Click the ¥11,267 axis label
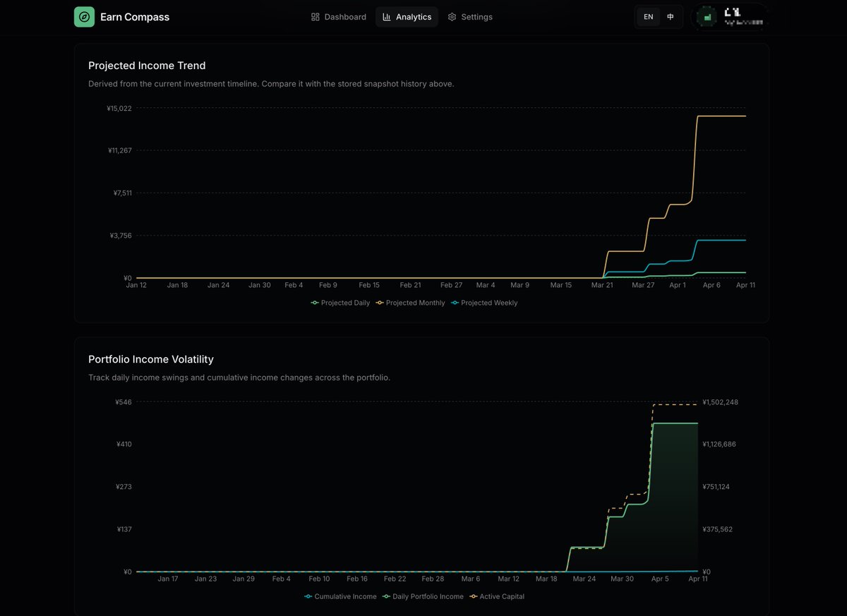This screenshot has width=847, height=616. [119, 150]
